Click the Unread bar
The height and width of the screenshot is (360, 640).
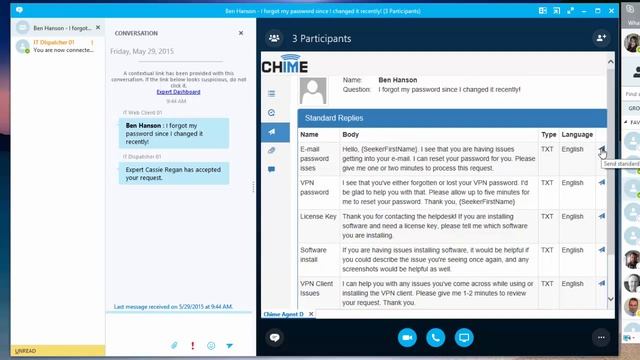(58, 351)
